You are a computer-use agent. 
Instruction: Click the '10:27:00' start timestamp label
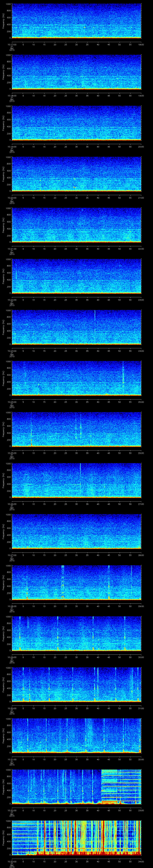click(12, 555)
